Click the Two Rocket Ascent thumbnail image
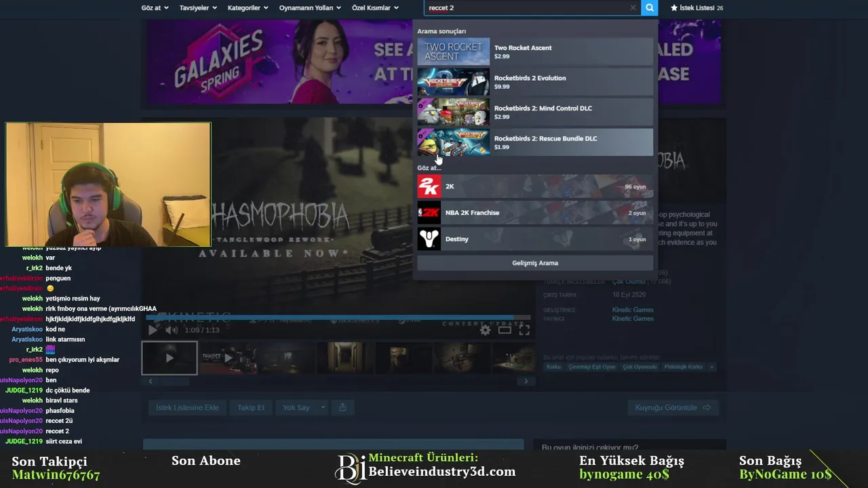 click(x=453, y=52)
